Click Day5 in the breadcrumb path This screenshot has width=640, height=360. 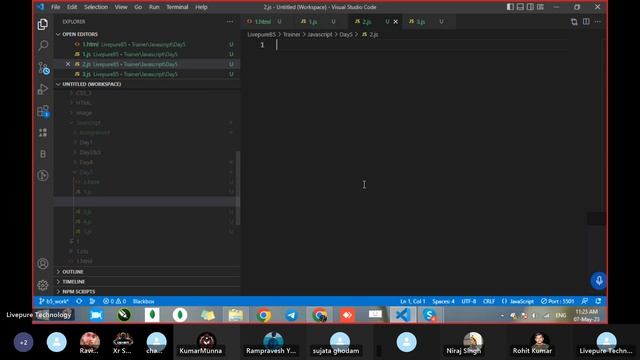click(x=346, y=35)
